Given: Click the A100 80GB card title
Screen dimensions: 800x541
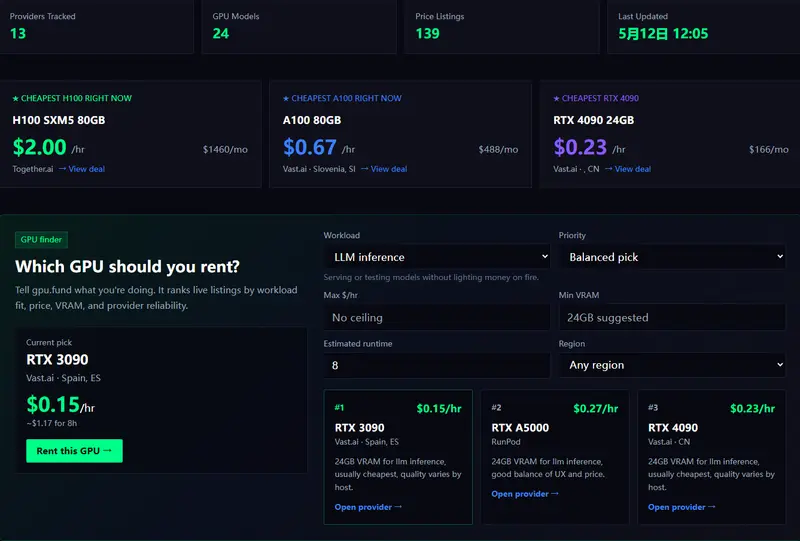Looking at the screenshot, I should point(312,120).
